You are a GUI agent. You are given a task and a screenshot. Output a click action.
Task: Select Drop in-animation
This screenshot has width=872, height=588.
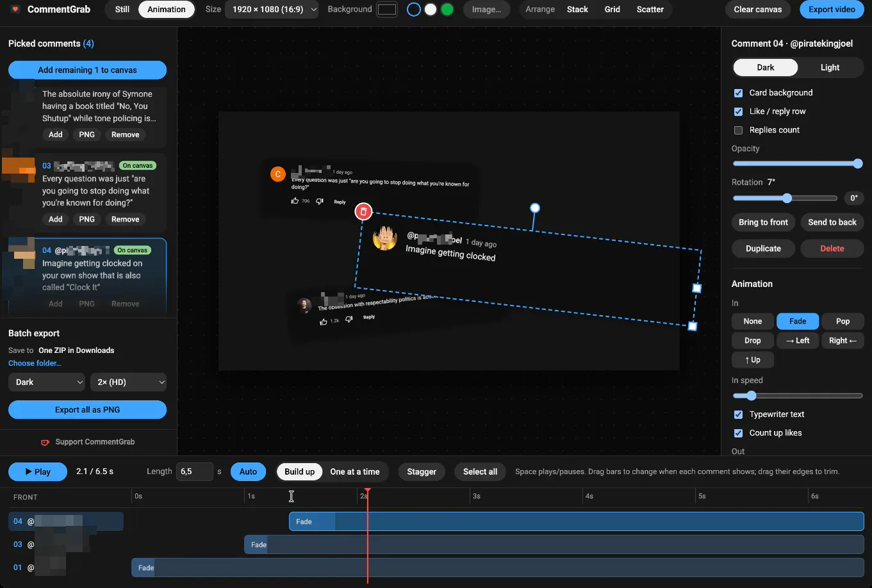coord(753,341)
